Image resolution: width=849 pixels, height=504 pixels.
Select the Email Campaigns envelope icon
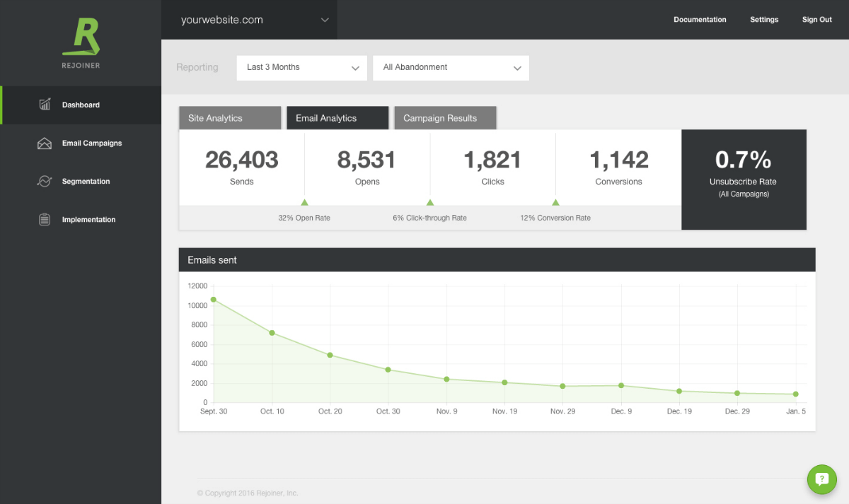pyautogui.click(x=45, y=143)
